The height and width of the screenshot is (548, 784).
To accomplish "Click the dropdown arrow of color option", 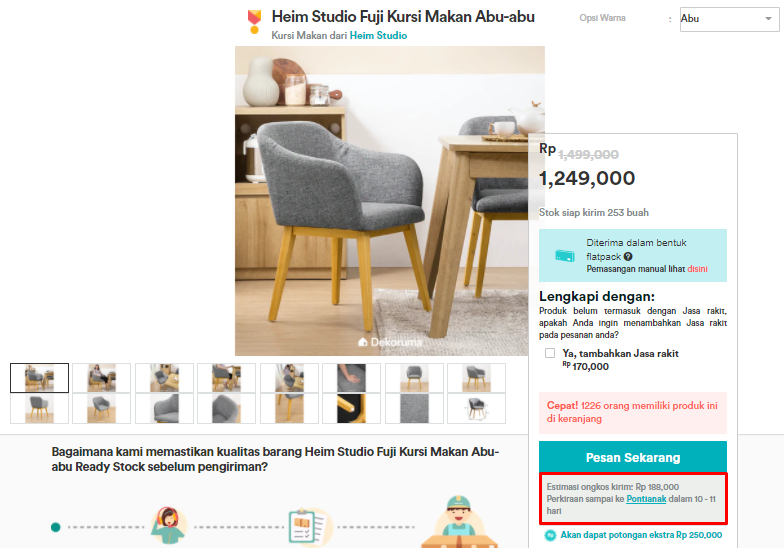I will click(x=768, y=18).
